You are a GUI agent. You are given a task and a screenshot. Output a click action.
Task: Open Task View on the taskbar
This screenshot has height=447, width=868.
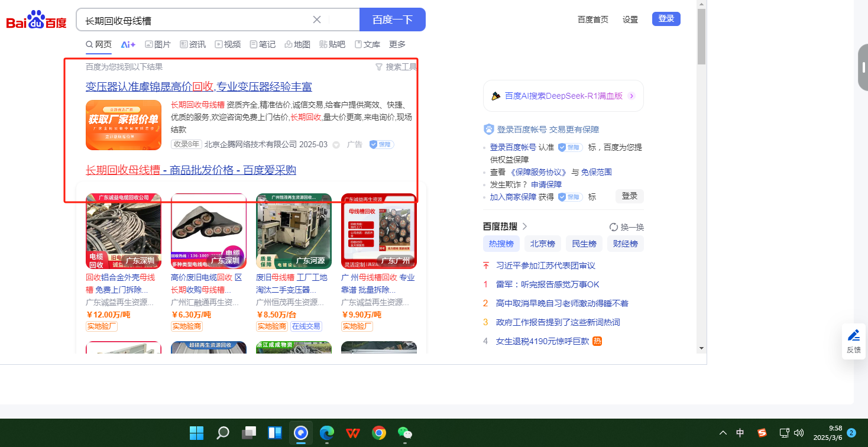[x=249, y=433]
